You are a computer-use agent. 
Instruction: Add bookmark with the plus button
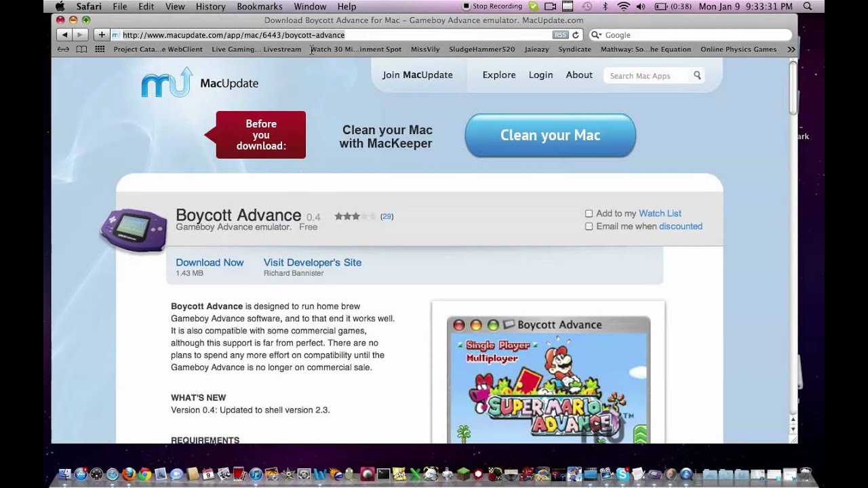pyautogui.click(x=102, y=35)
